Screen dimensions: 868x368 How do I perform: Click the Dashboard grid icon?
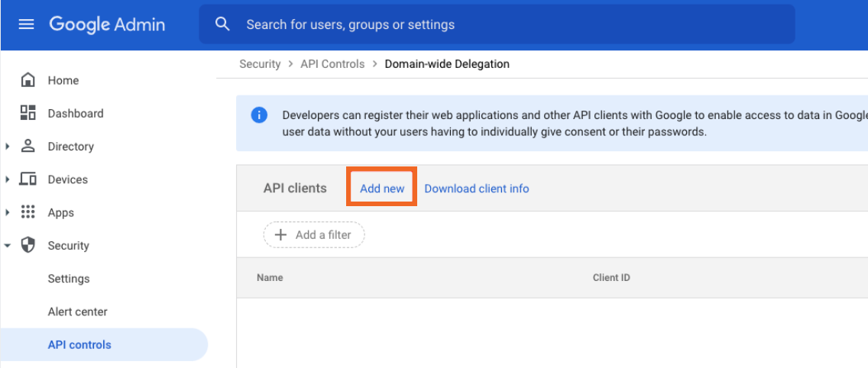pos(28,113)
